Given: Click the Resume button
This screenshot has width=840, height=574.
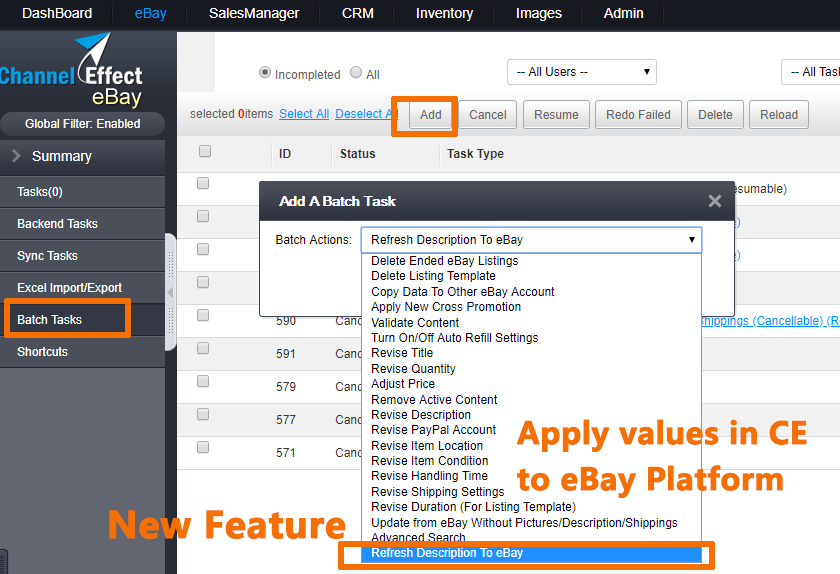Looking at the screenshot, I should point(556,115).
